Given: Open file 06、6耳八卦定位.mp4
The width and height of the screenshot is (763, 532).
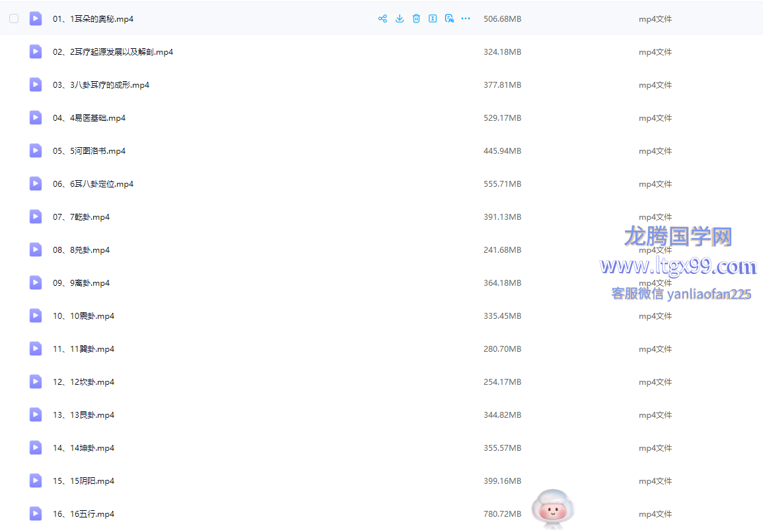Looking at the screenshot, I should coord(93,184).
